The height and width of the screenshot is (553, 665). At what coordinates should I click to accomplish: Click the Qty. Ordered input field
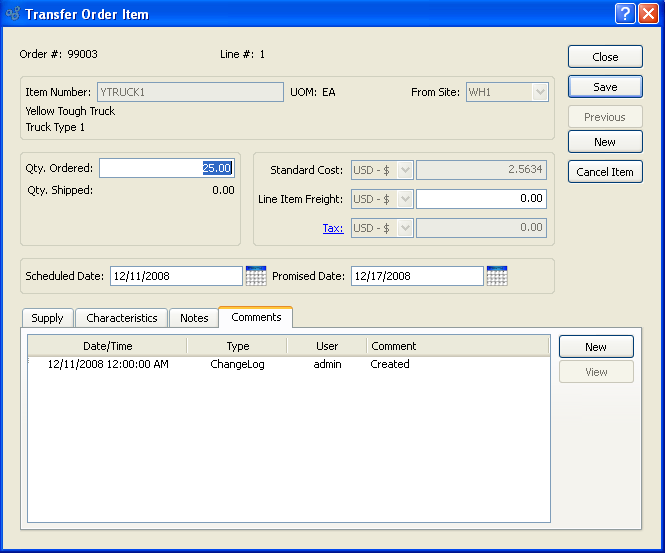pos(166,169)
